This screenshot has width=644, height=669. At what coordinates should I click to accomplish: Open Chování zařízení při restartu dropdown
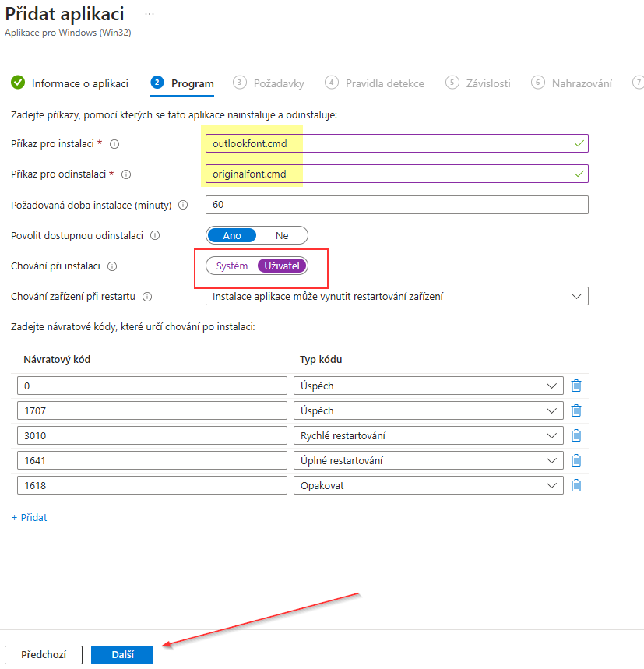396,296
